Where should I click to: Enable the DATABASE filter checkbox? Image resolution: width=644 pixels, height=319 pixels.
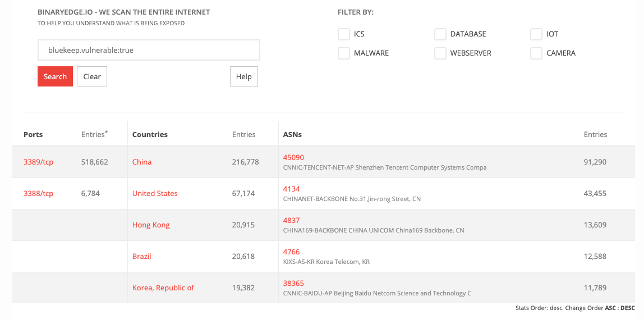click(x=440, y=34)
